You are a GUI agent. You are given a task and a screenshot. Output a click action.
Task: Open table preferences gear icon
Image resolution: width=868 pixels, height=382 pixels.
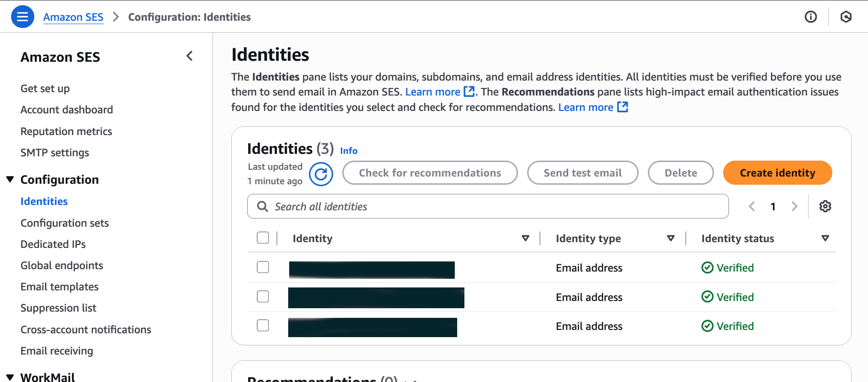tap(825, 206)
